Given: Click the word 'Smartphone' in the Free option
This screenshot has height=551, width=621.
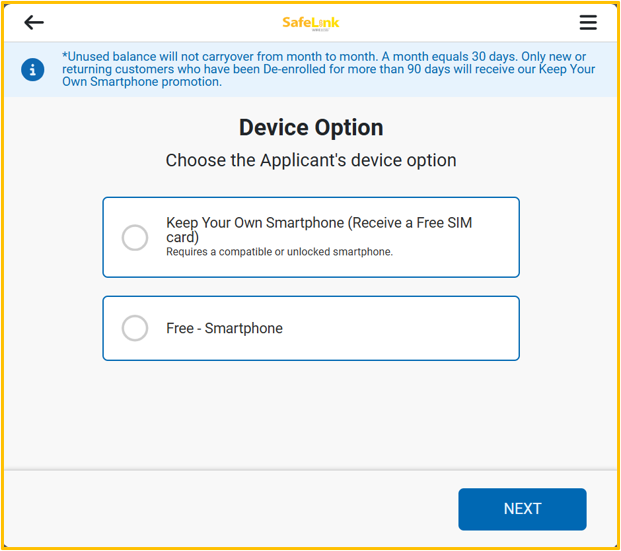Looking at the screenshot, I should pyautogui.click(x=244, y=328).
